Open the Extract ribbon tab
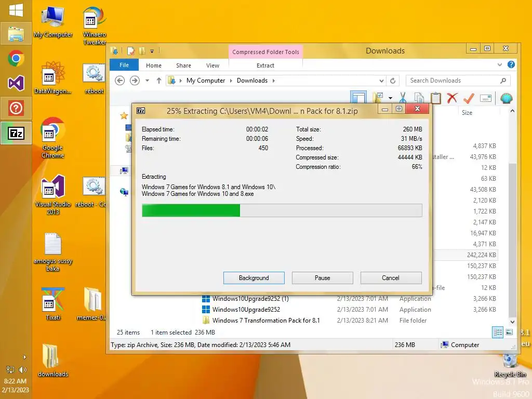 coord(265,65)
